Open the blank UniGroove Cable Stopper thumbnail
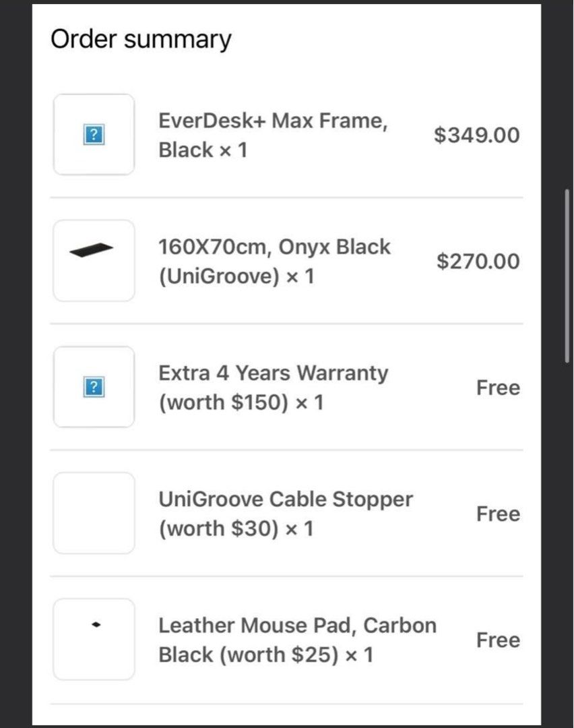Screen dimensions: 574x728 click(x=94, y=513)
